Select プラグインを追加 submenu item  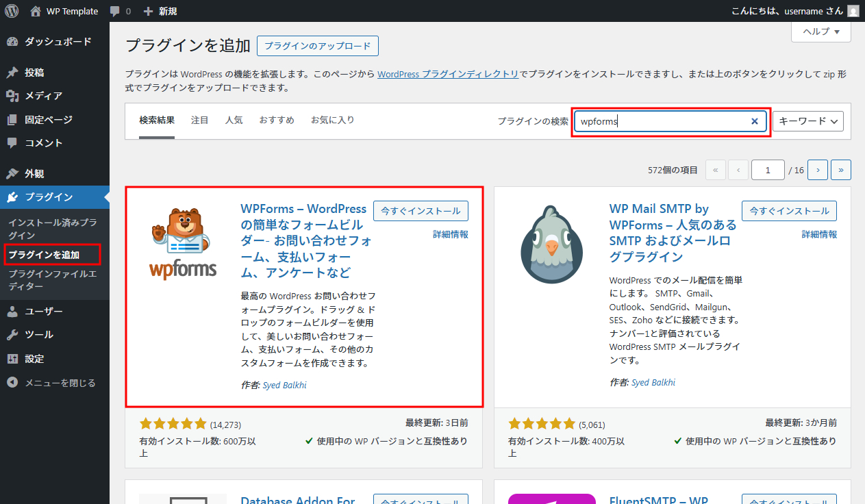tap(45, 255)
